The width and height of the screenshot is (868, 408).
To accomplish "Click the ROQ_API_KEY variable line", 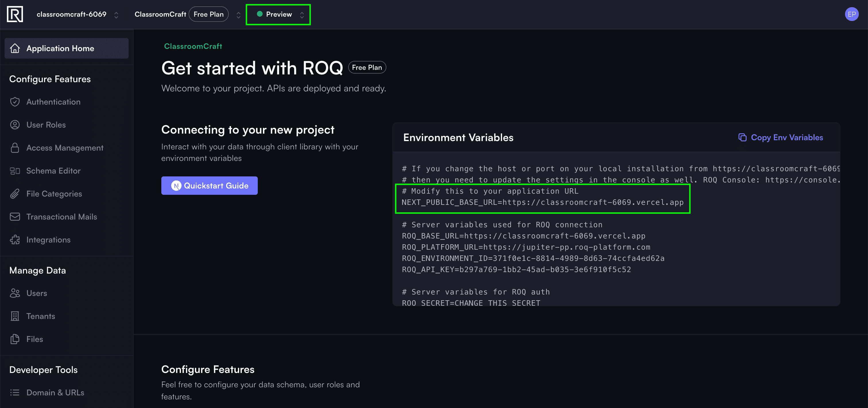I will click(516, 270).
